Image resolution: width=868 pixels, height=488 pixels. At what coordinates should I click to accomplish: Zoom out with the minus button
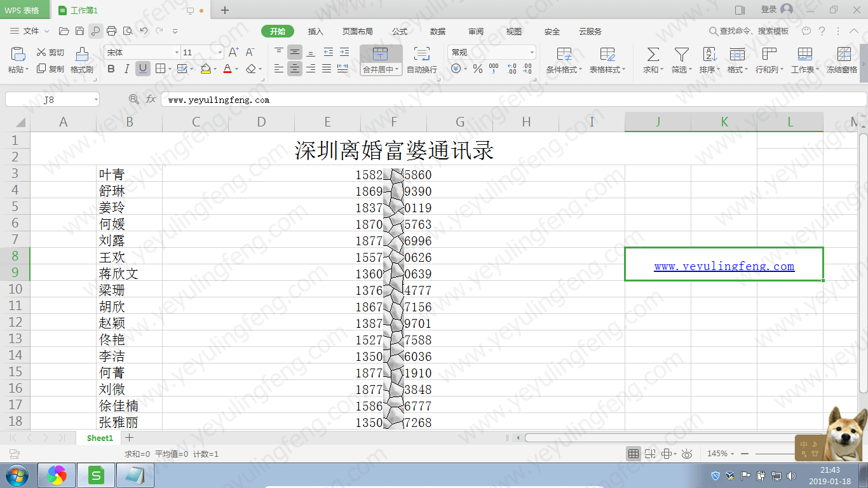pyautogui.click(x=745, y=454)
